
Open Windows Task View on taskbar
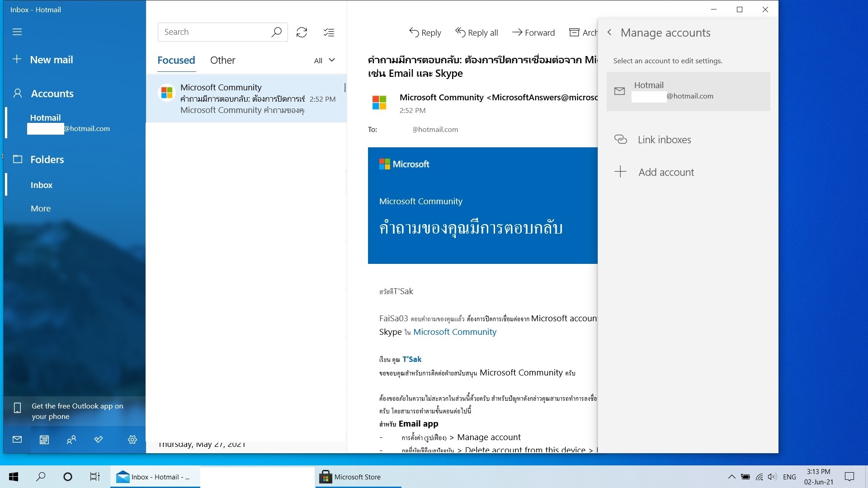[94, 477]
